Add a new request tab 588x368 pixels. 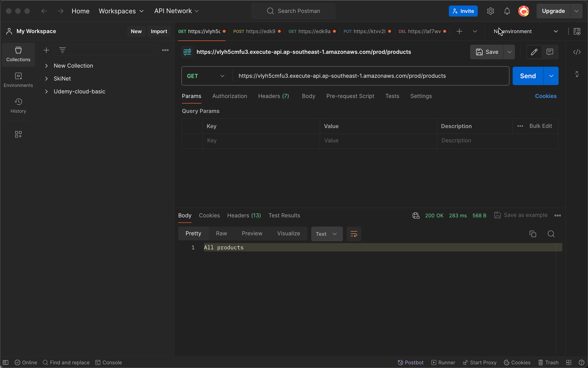pos(459,32)
